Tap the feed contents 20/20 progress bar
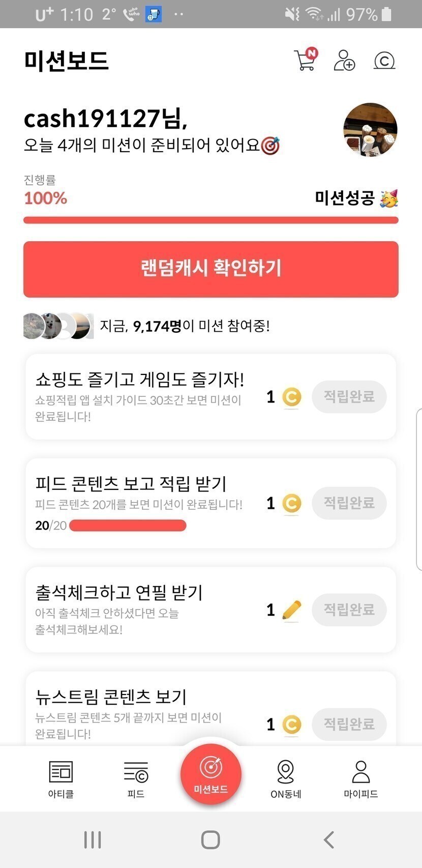The width and height of the screenshot is (422, 868). [128, 526]
